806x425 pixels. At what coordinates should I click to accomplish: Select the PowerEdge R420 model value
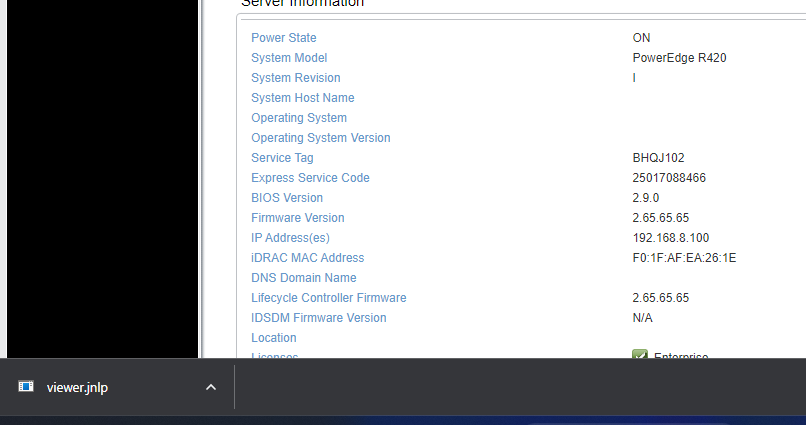(x=680, y=58)
